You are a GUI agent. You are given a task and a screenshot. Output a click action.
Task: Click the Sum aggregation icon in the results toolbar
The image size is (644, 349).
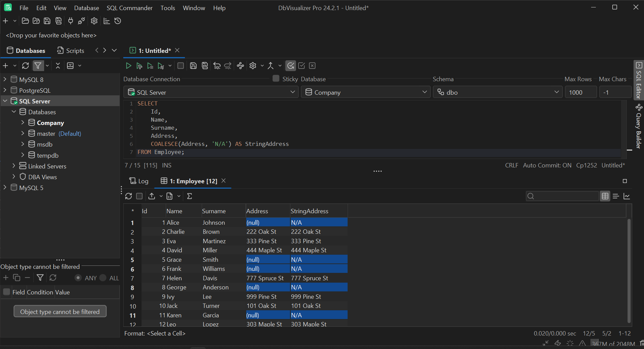click(x=189, y=196)
